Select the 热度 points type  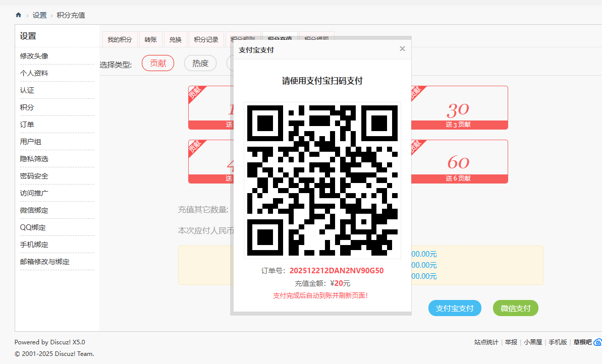tap(200, 63)
